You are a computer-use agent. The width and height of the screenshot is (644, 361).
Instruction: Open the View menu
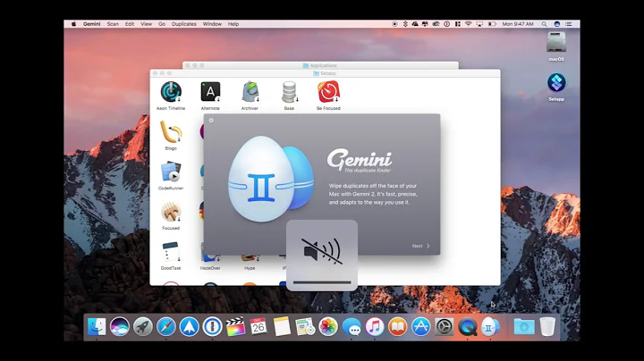[146, 24]
